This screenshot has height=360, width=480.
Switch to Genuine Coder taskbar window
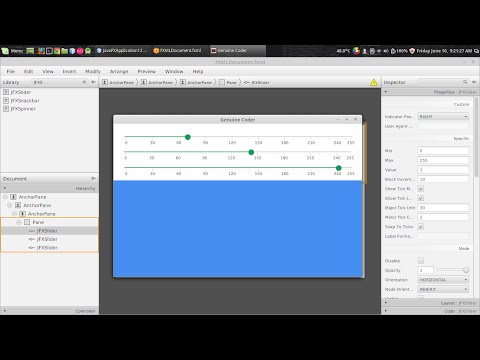(x=237, y=51)
